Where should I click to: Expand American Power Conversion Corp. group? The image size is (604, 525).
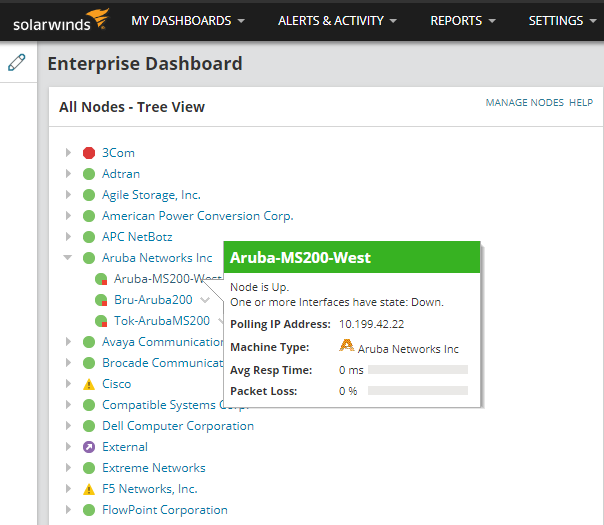[68, 216]
